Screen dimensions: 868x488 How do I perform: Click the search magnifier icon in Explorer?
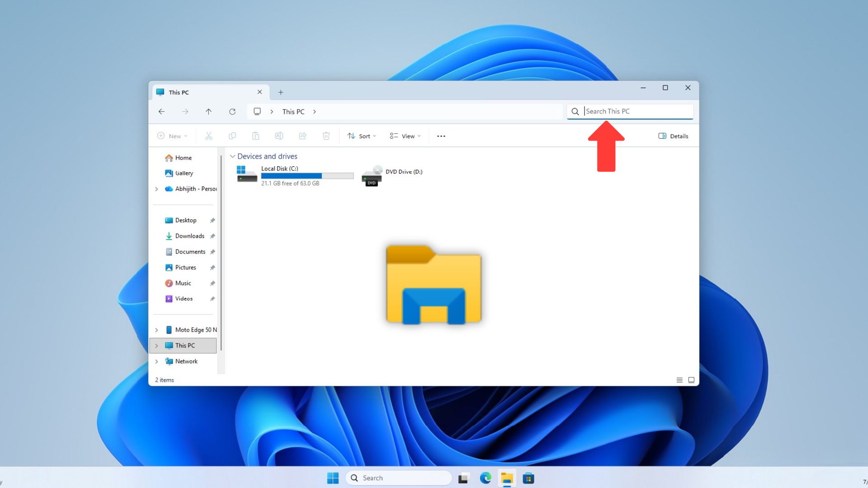(x=575, y=112)
